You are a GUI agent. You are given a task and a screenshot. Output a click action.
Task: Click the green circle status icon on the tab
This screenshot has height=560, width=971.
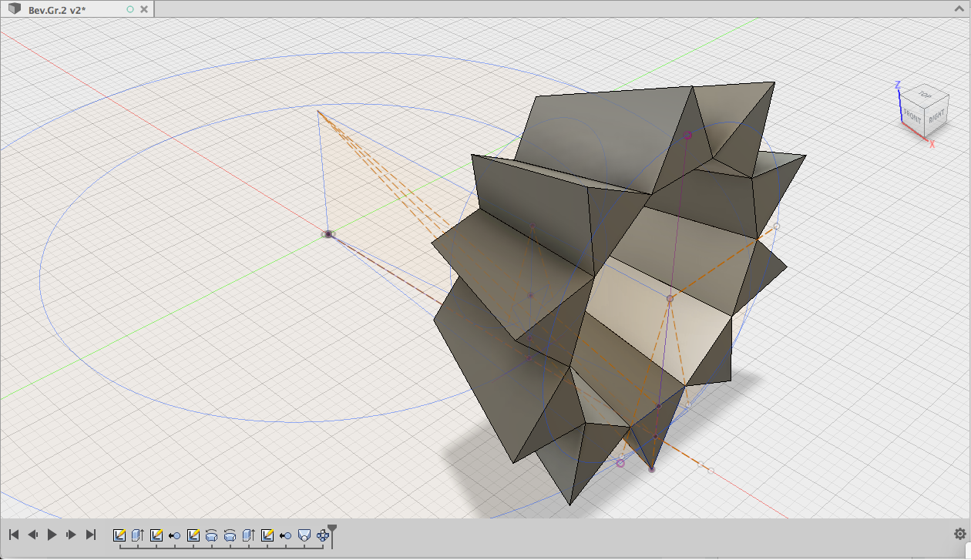pos(129,9)
